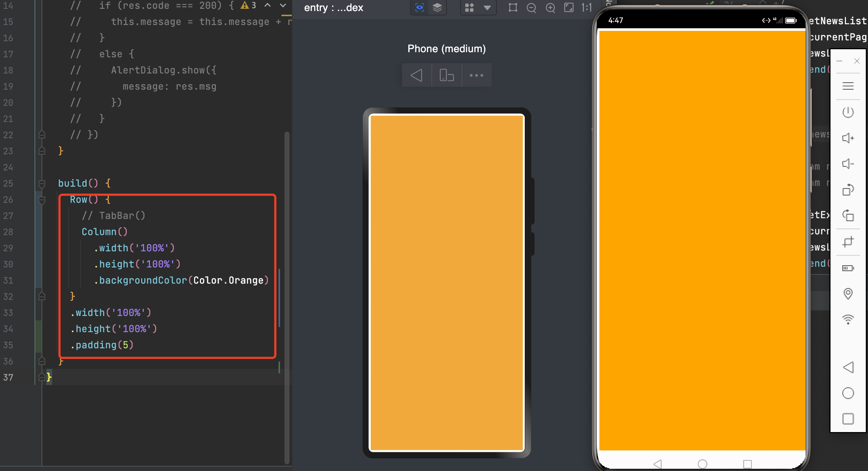Go to previous highlighted error arrow

(x=268, y=5)
